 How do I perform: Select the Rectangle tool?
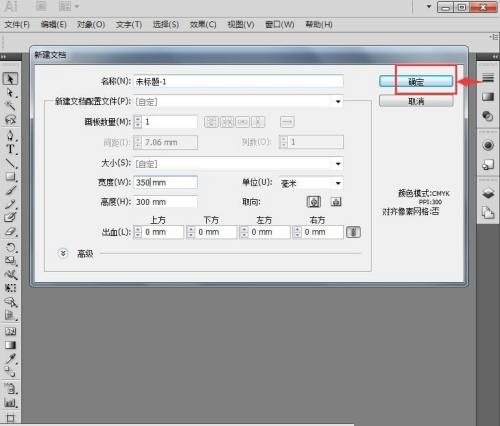pos(10,176)
